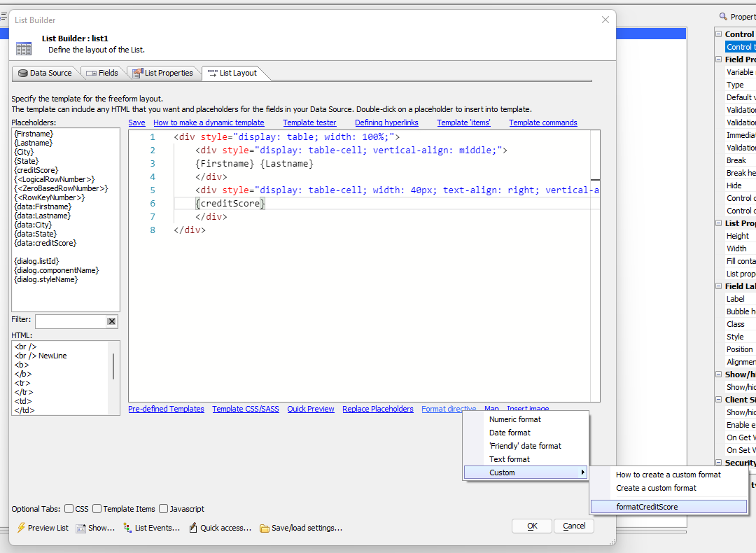This screenshot has height=553, width=756.
Task: Click the List Layout tab icon
Action: (212, 73)
